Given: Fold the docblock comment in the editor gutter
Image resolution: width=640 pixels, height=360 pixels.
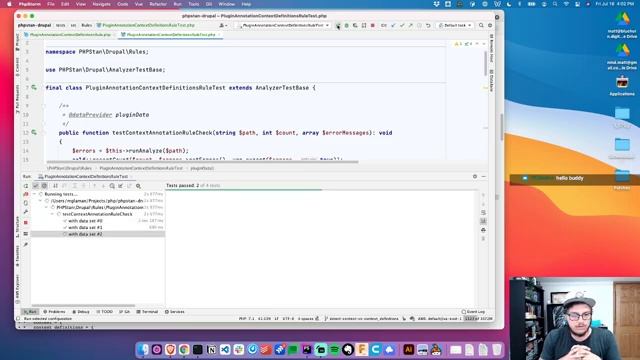Looking at the screenshot, I should pyautogui.click(x=43, y=106).
